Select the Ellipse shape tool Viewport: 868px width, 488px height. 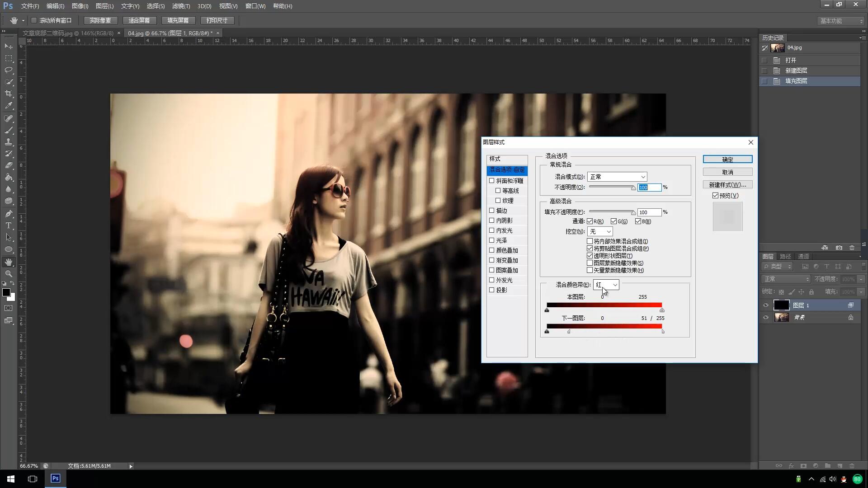(9, 249)
